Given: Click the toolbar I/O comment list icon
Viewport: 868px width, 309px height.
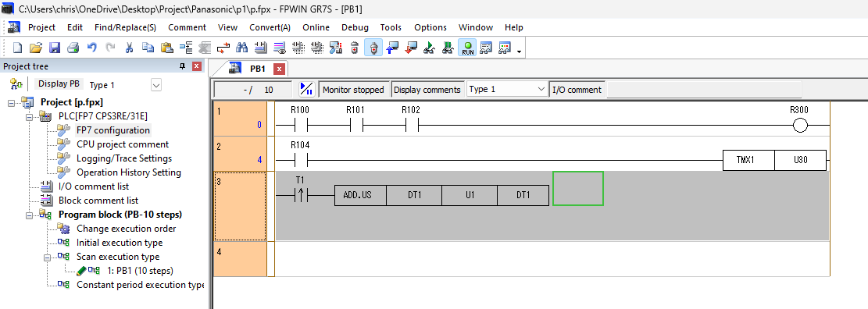Looking at the screenshot, I should [261, 48].
